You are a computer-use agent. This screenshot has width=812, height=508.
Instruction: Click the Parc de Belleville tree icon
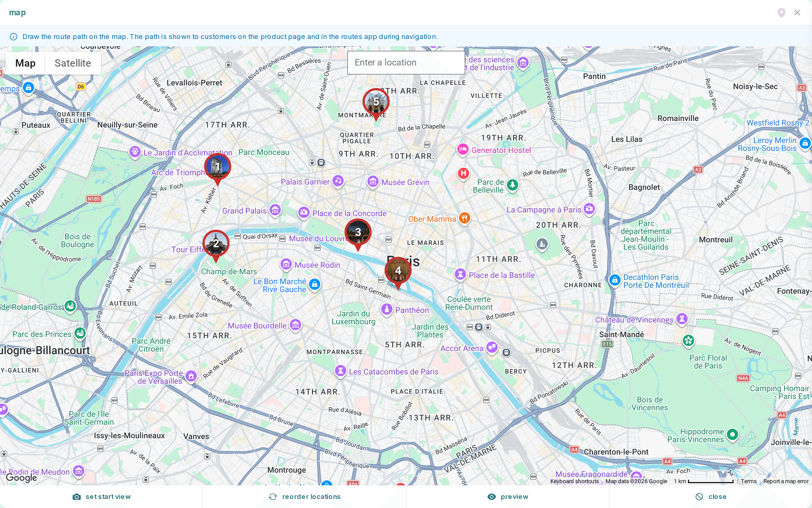pyautogui.click(x=512, y=185)
